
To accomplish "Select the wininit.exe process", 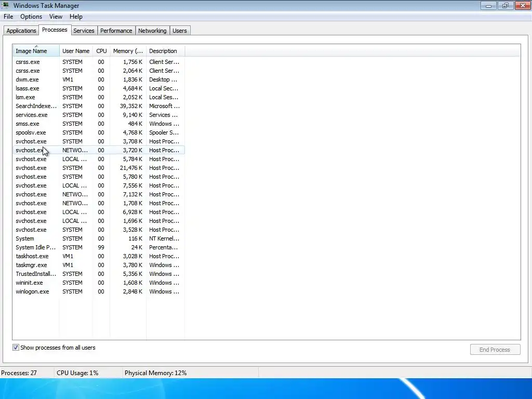I will pyautogui.click(x=99, y=283).
